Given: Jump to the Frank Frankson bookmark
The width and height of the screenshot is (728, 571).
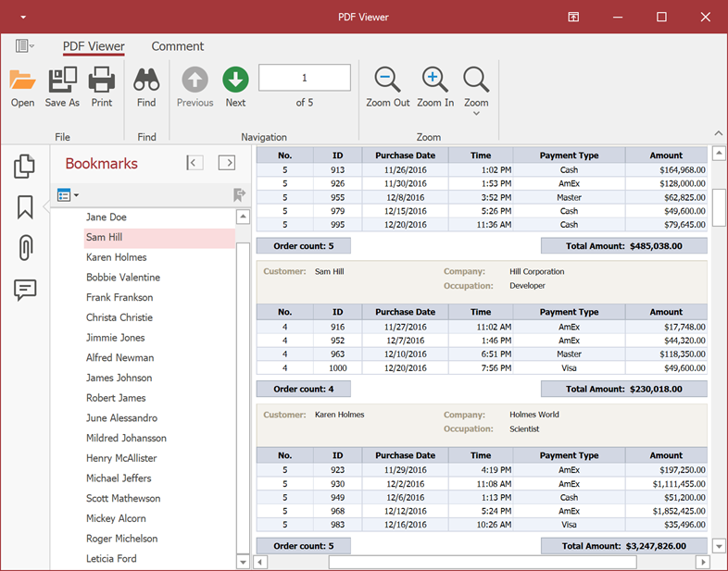Looking at the screenshot, I should click(x=119, y=297).
